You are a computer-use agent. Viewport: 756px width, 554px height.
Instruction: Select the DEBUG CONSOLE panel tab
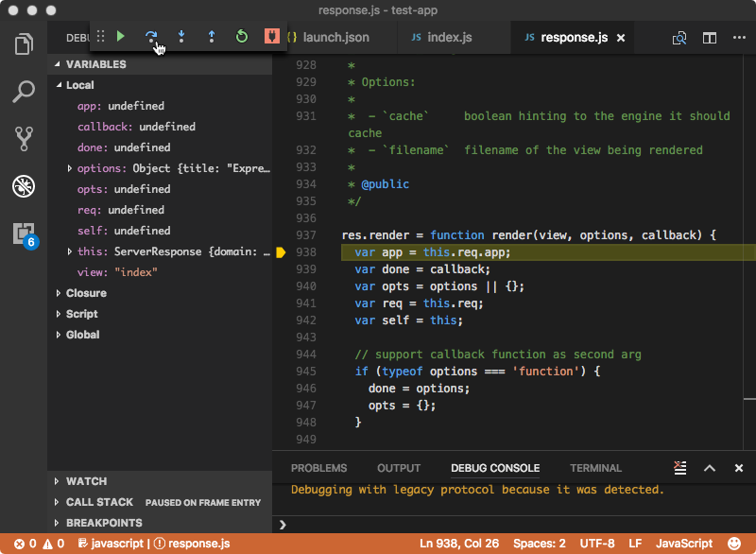click(x=495, y=468)
